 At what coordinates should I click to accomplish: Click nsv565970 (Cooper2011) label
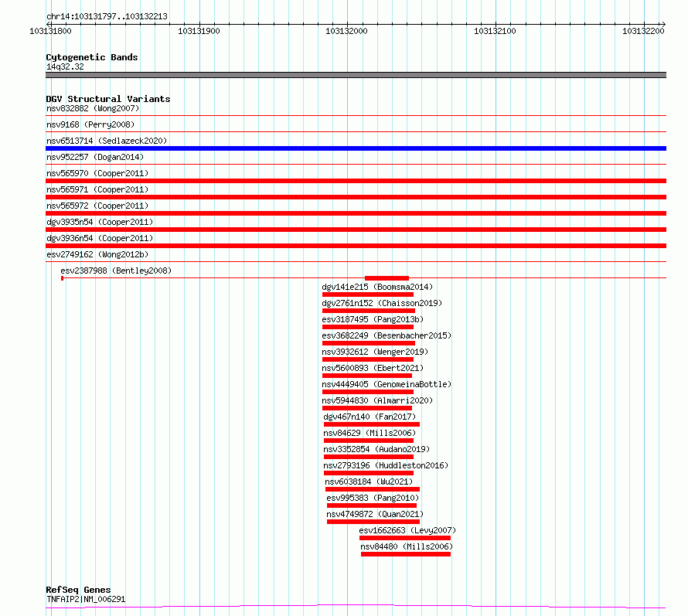tap(97, 173)
